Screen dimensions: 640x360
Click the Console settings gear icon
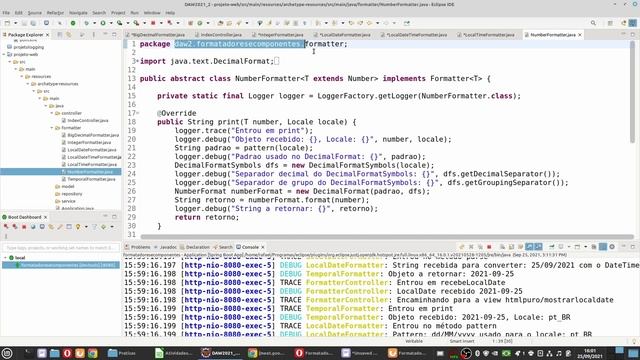[x=612, y=247]
